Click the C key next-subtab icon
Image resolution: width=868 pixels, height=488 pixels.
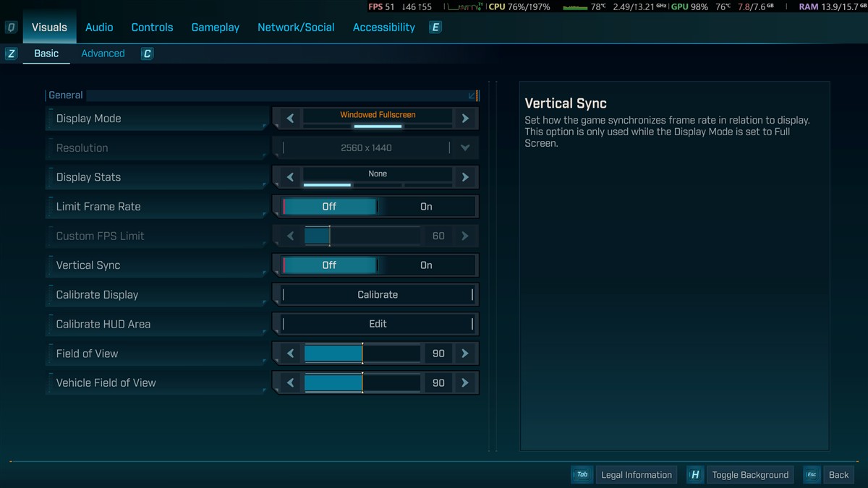pyautogui.click(x=147, y=53)
